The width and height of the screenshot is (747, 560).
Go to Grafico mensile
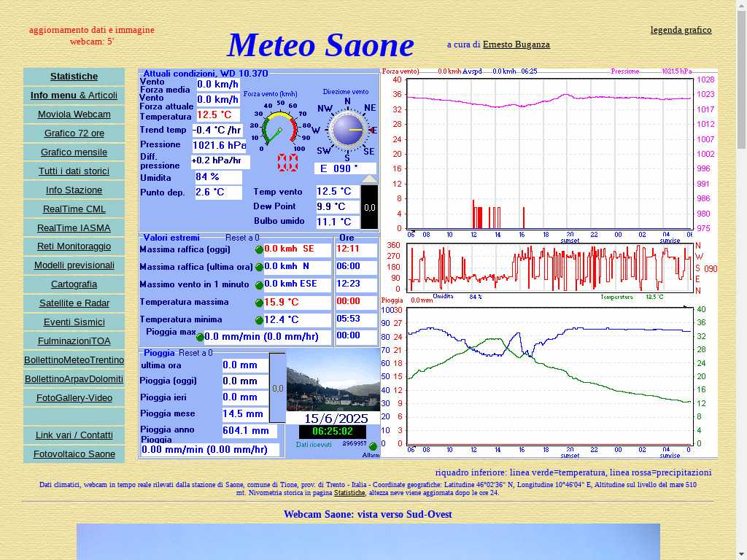(74, 152)
